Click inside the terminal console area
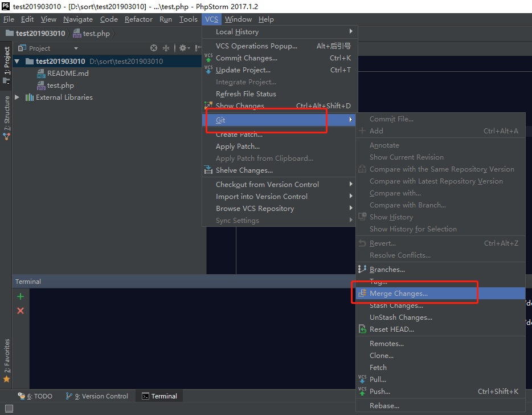This screenshot has height=415, width=532. 192,338
